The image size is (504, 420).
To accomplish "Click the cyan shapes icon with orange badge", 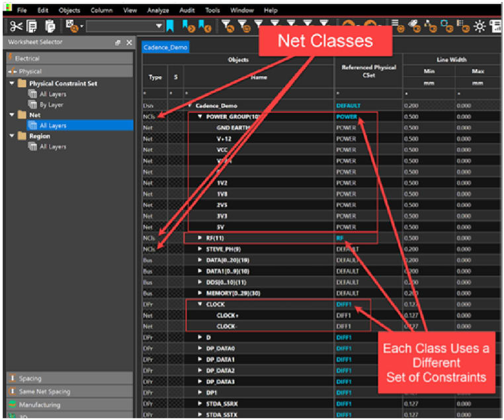I will 446,26.
